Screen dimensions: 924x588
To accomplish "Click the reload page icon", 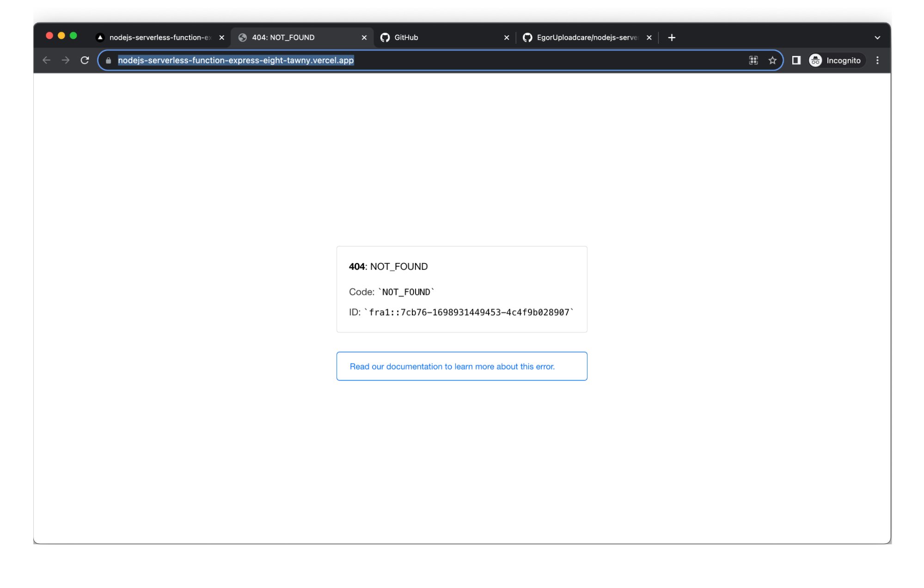I will pos(85,60).
